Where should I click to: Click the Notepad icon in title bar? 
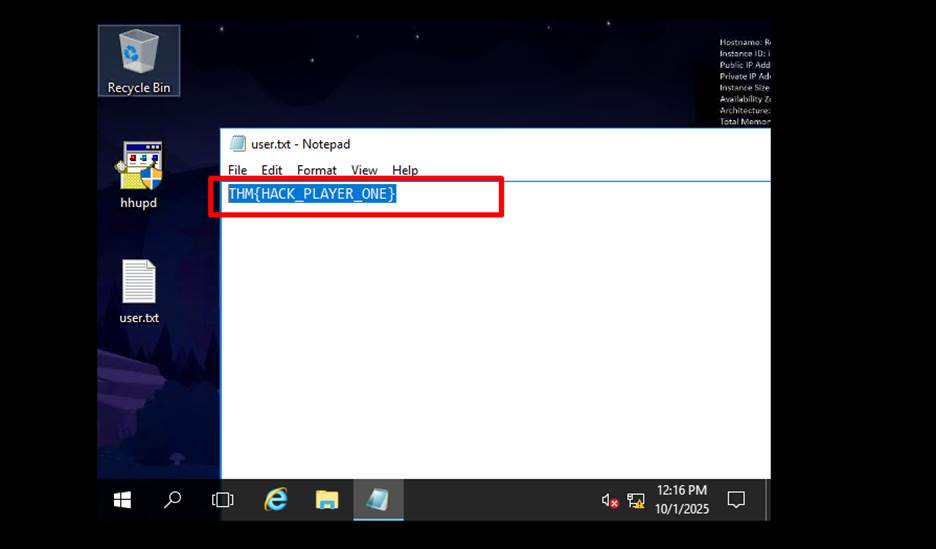pos(237,144)
